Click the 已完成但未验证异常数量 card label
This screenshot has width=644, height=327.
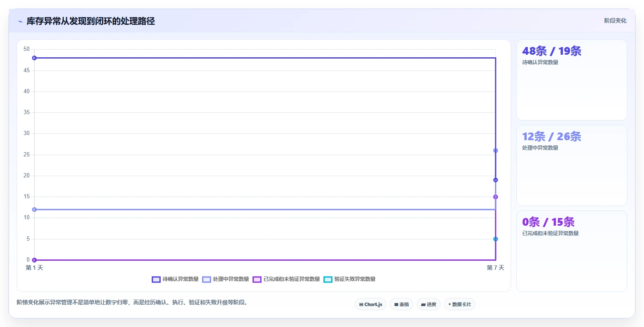pos(550,233)
